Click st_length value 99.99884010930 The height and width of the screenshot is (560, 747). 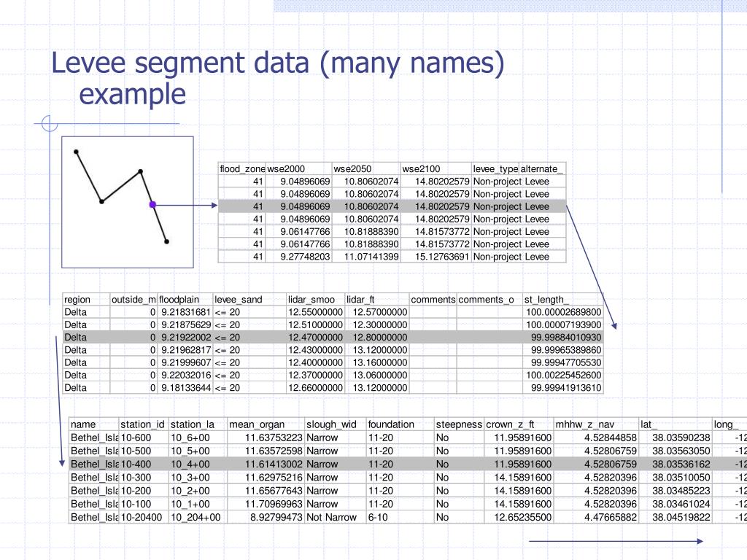[x=566, y=337]
